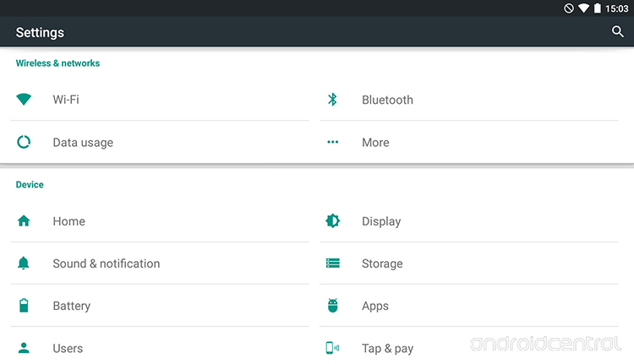Tap the Tap & pay phone icon

pos(332,348)
